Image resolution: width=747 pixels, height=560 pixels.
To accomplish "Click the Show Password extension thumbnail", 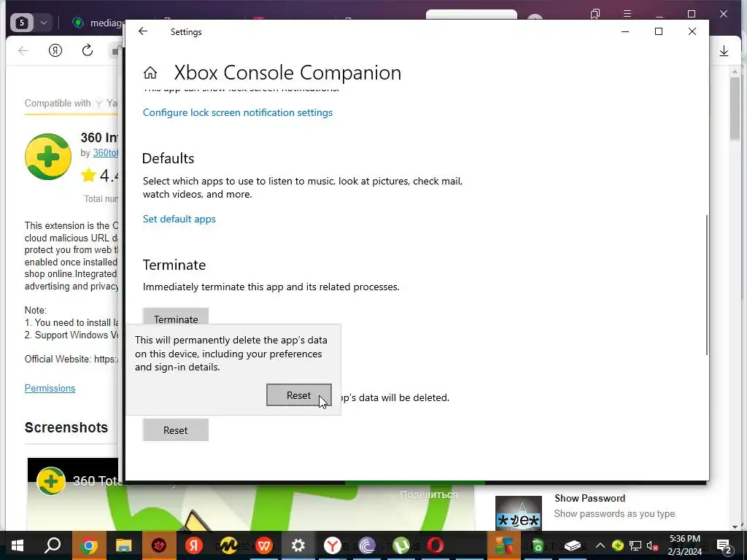I will [x=519, y=513].
